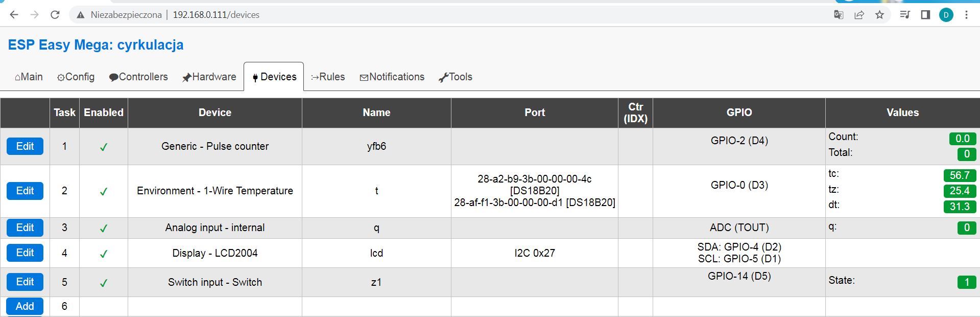Image resolution: width=980 pixels, height=317 pixels.
Task: Edit the Pulse counter task 1
Action: (25, 146)
